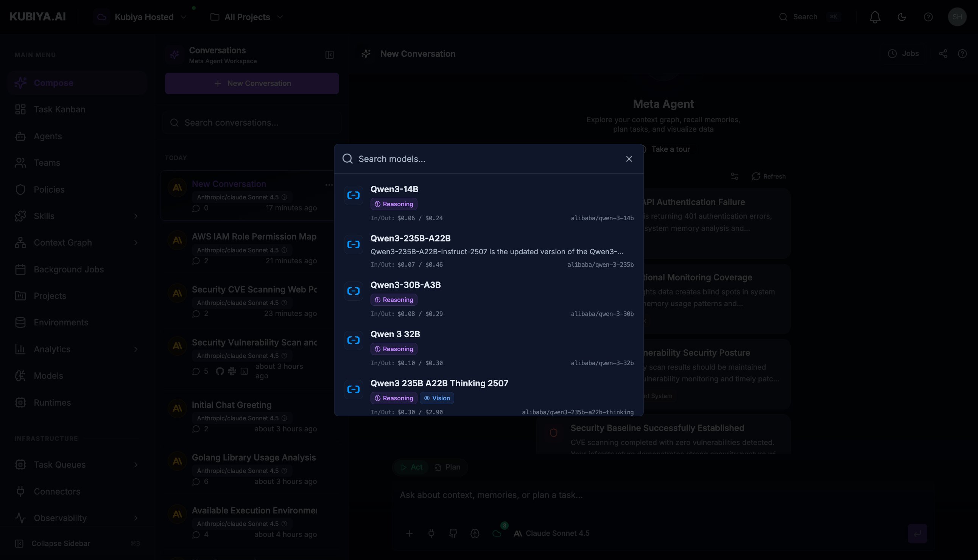Click the brain icon in chat input

pos(475,534)
